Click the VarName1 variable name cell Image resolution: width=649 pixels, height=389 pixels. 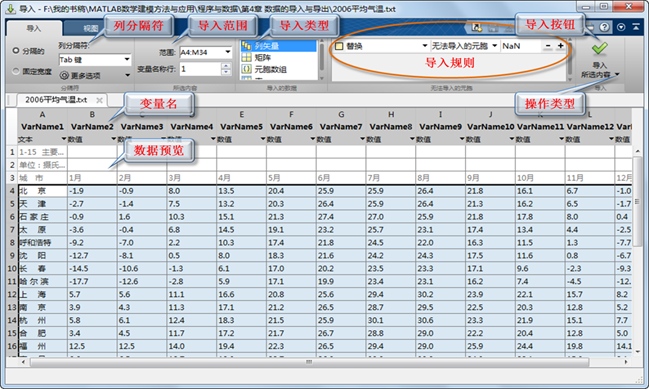pos(42,127)
